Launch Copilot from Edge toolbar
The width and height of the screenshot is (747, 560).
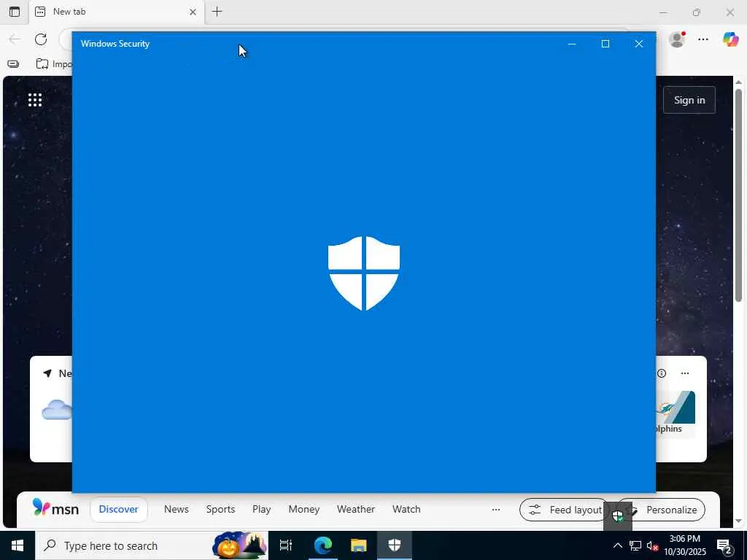coord(730,39)
